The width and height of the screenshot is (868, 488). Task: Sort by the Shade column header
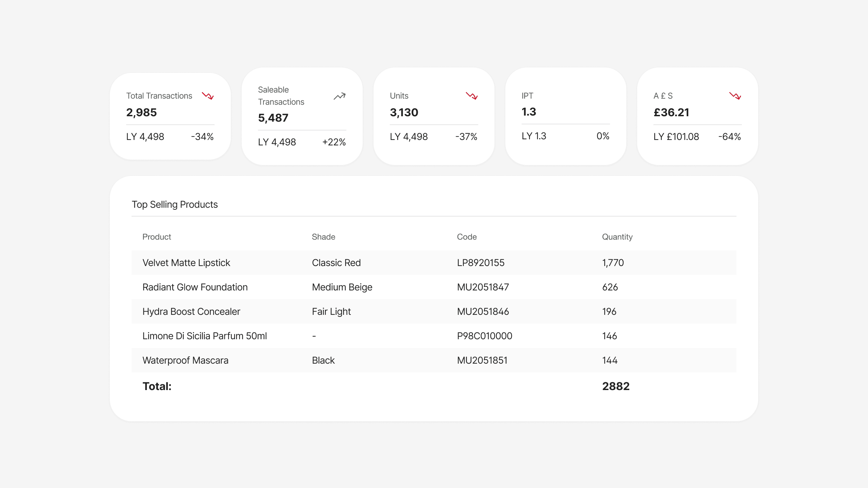323,237
